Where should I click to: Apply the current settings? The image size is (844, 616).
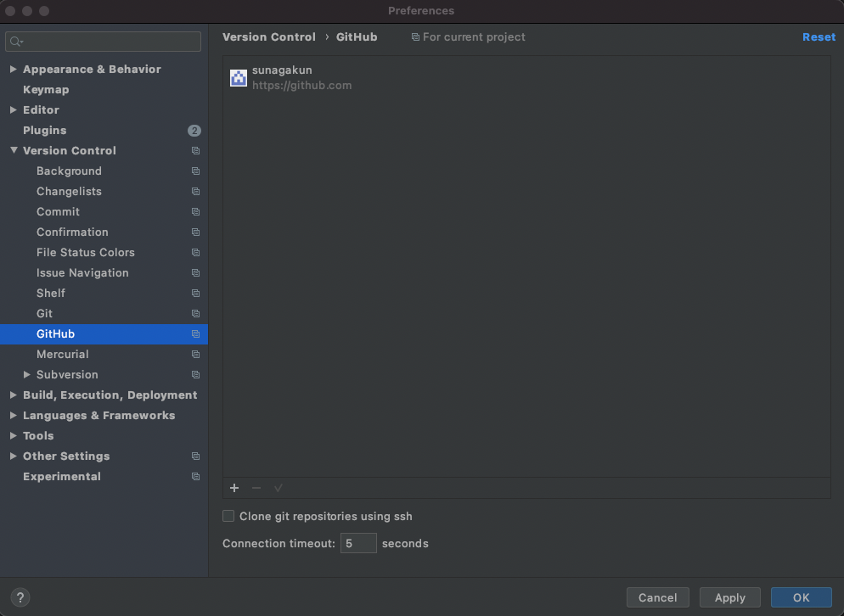pos(729,597)
